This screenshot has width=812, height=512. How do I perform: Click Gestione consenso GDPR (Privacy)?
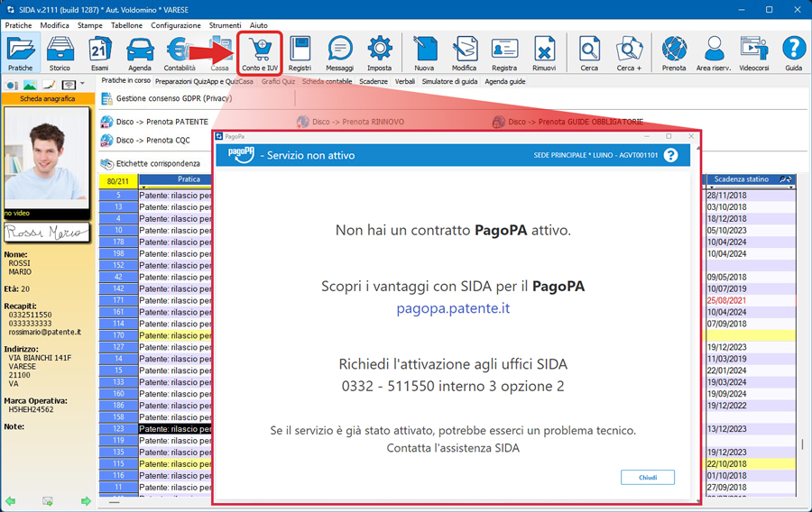pyautogui.click(x=174, y=98)
